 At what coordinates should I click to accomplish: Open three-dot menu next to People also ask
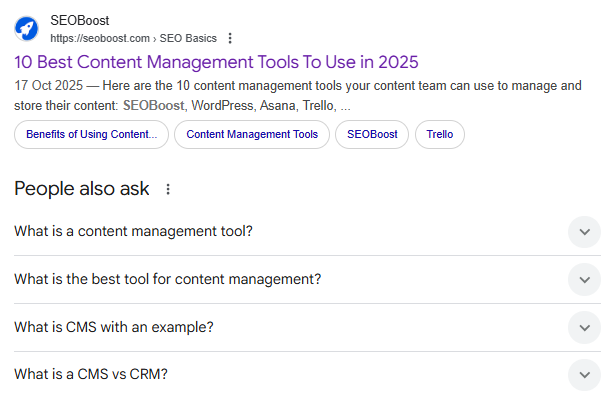168,189
